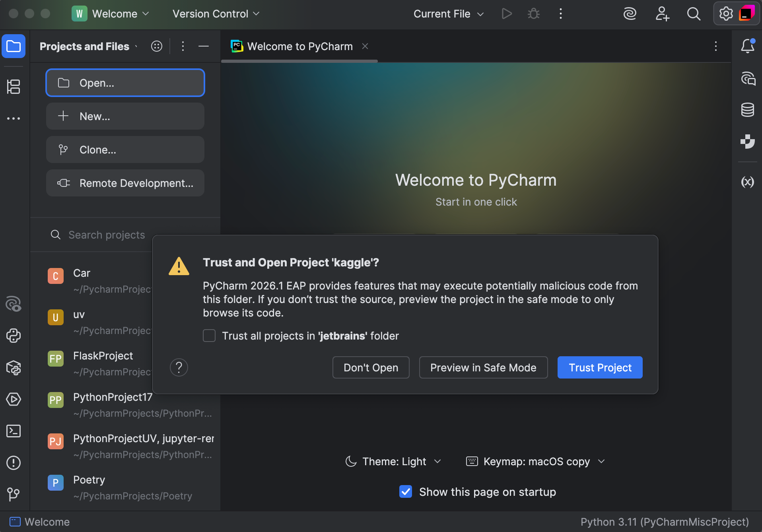Open the Keymap: macOS copy dropdown
Image resolution: width=762 pixels, height=532 pixels.
[601, 461]
